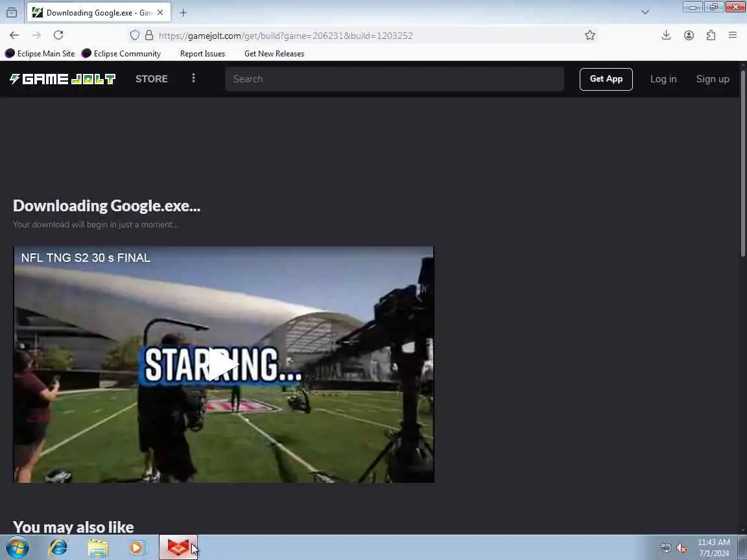
Task: Play the NFL TNG video ad
Action: pyautogui.click(x=223, y=365)
